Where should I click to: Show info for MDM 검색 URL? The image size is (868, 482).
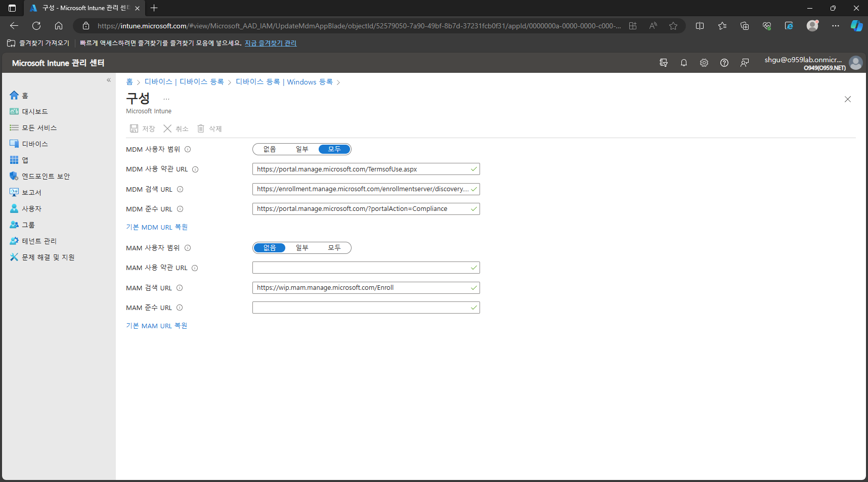(180, 189)
